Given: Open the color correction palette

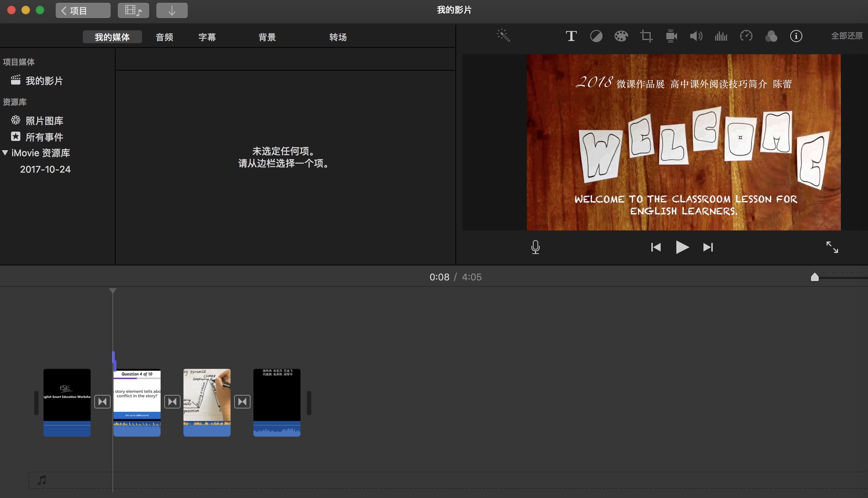Looking at the screenshot, I should coord(621,36).
